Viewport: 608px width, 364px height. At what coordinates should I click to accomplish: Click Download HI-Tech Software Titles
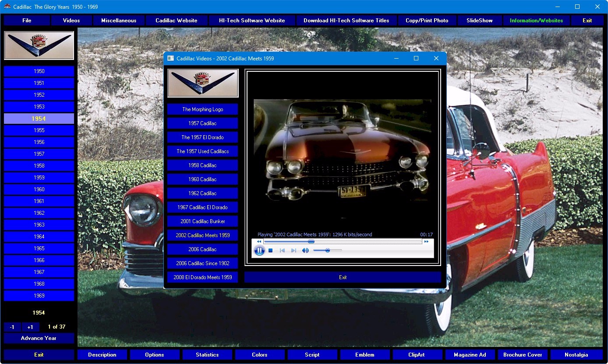[346, 21]
